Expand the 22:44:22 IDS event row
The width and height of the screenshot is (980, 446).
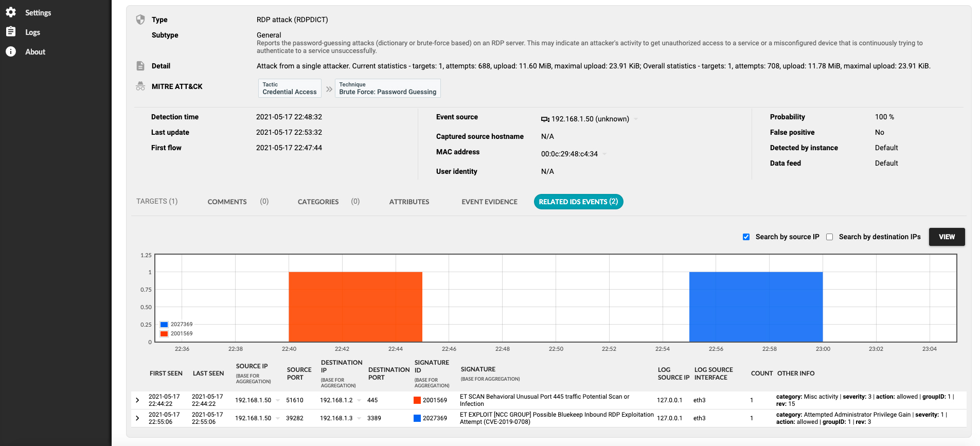point(137,400)
